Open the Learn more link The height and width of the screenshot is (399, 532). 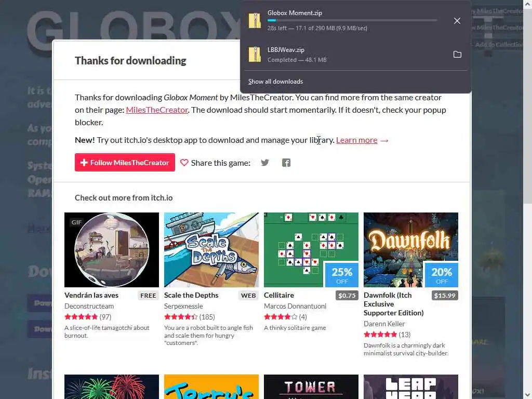[x=356, y=140]
